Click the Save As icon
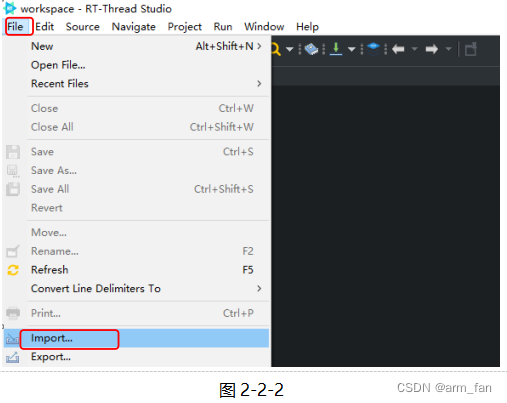Viewport: 507px width, 403px height. click(13, 171)
